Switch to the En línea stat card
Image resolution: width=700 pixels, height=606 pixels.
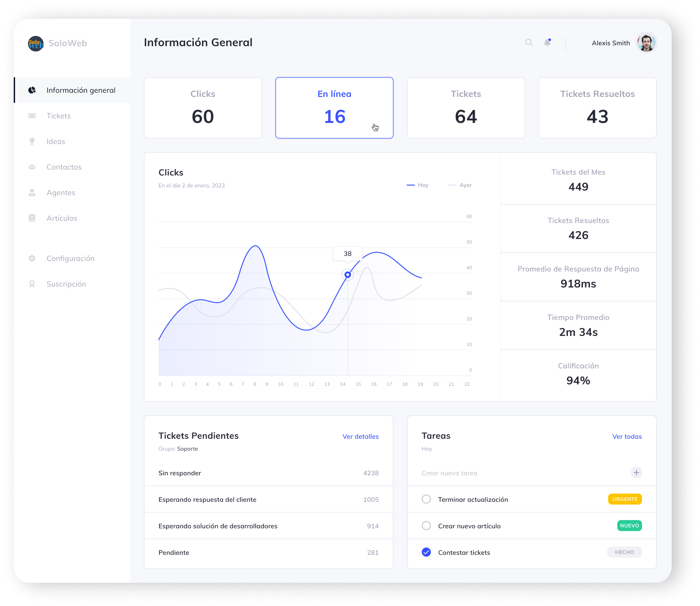334,108
